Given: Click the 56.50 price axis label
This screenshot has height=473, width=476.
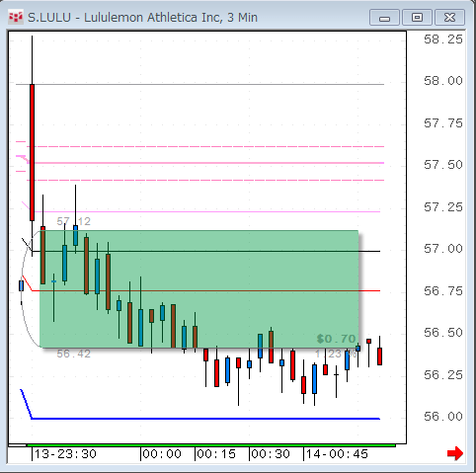Looking at the screenshot, I should point(443,333).
